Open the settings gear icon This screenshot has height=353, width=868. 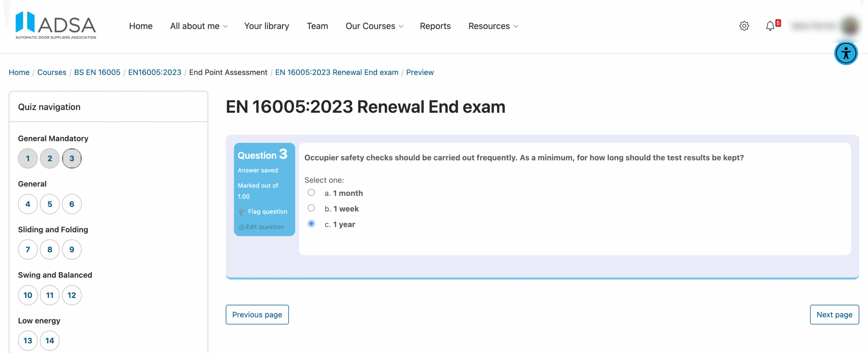(x=744, y=26)
